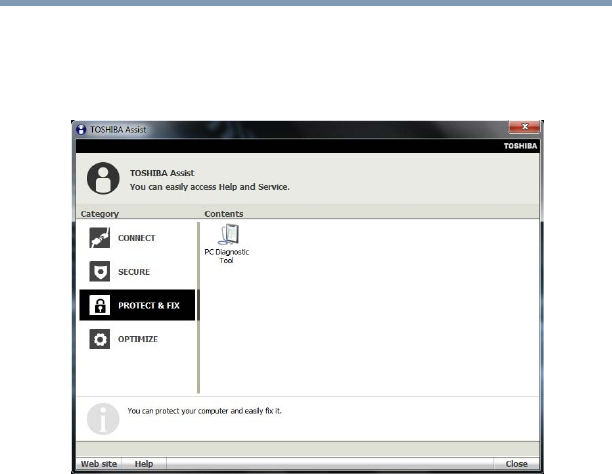612x474 pixels.
Task: Choose the SECURE category label
Action: click(x=134, y=272)
